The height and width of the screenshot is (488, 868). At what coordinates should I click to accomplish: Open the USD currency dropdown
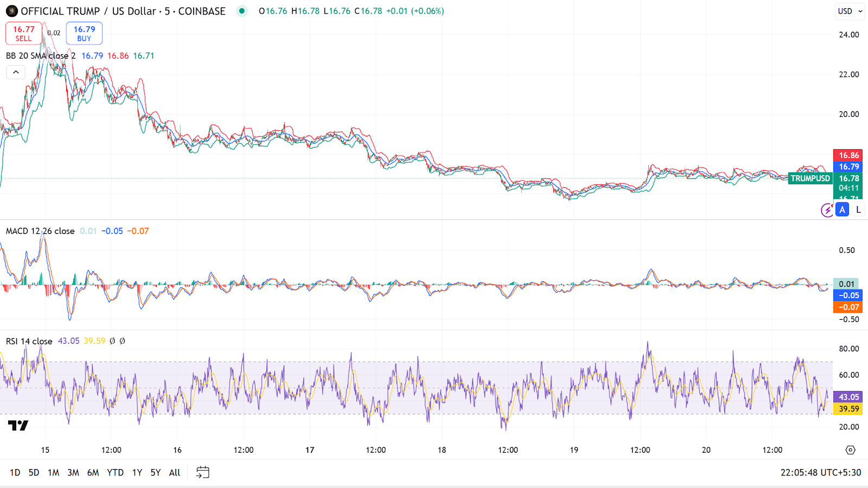850,11
